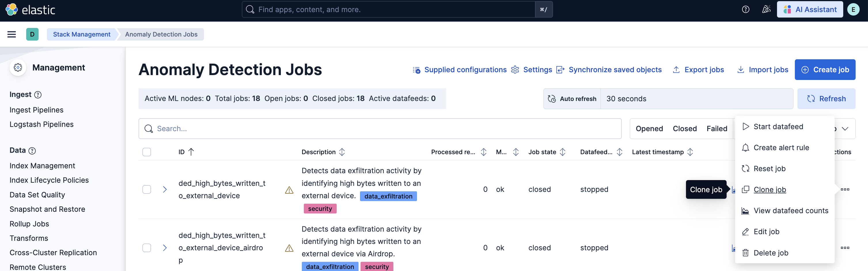Expand the ded_high_bytes_written_to_external_device row

164,190
